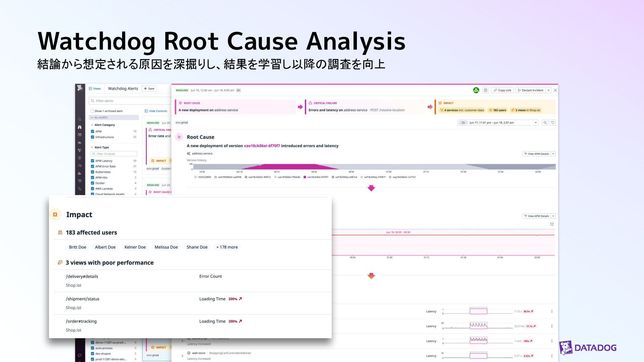Image resolution: width=644 pixels, height=362 pixels.
Task: Click the Filter alerts search field
Action: pos(130,101)
